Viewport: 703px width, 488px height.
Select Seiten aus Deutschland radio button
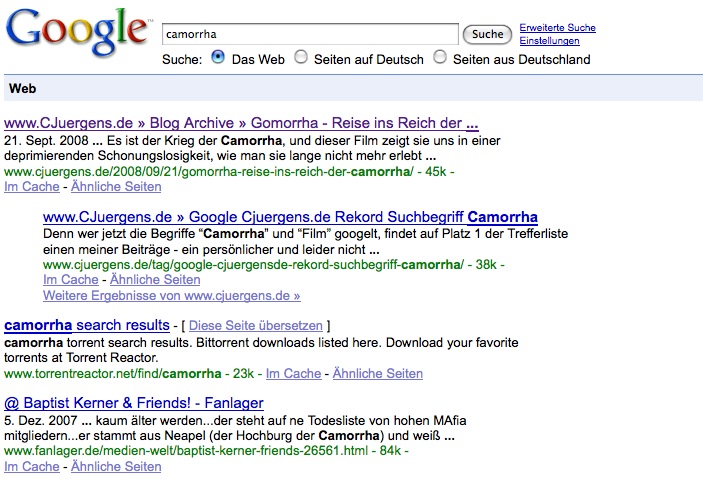440,57
